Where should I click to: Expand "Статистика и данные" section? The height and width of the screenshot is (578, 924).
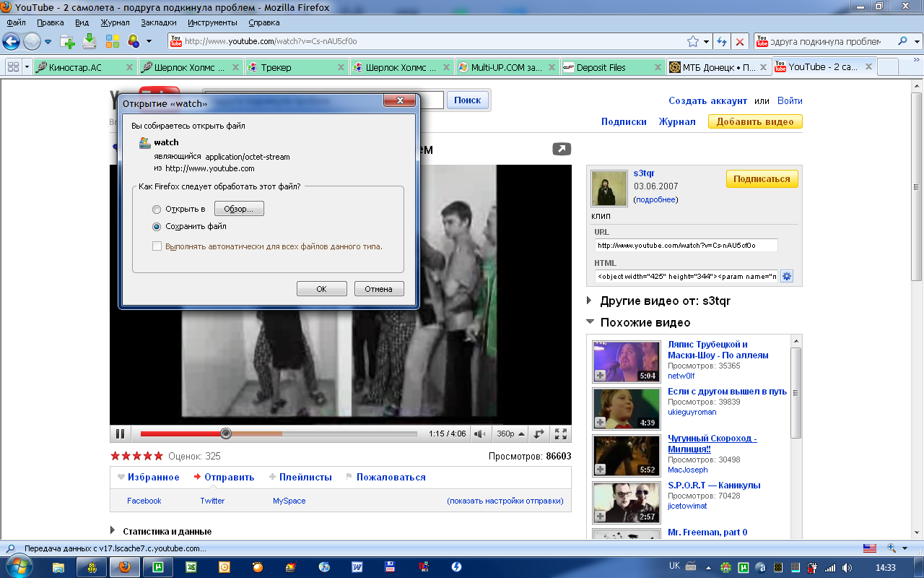[x=113, y=531]
